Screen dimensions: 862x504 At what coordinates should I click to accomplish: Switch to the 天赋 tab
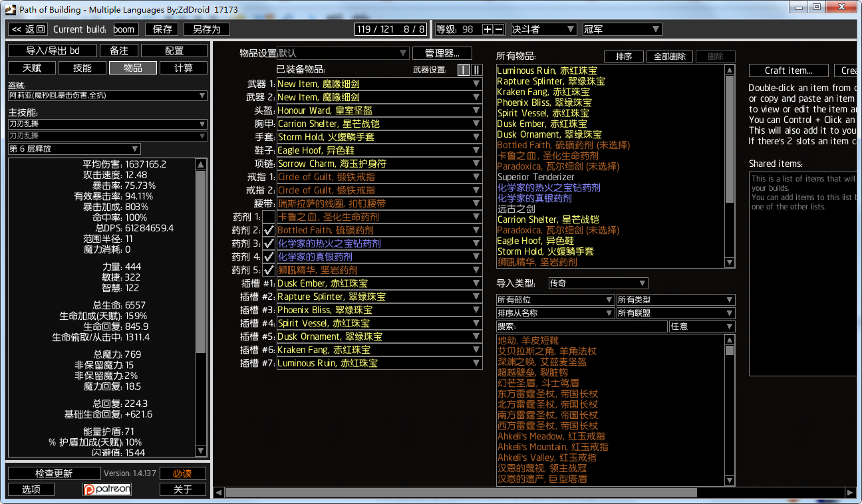[31, 68]
